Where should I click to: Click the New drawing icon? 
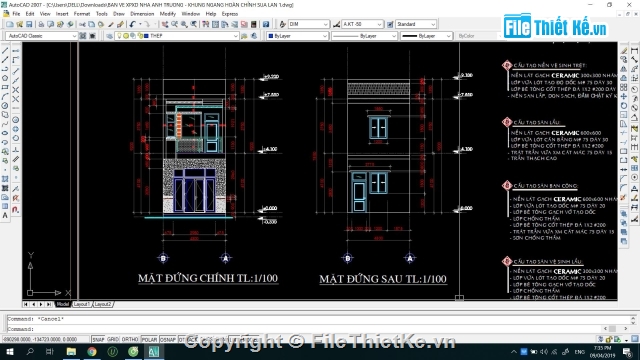10,24
